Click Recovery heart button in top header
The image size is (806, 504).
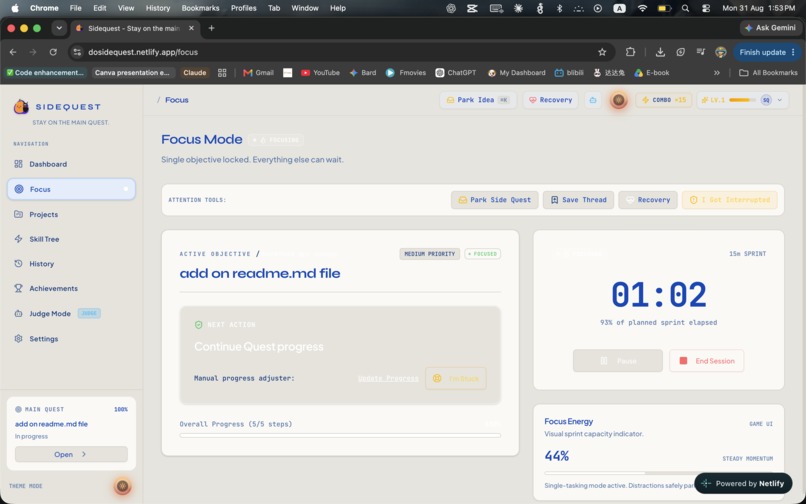(551, 100)
